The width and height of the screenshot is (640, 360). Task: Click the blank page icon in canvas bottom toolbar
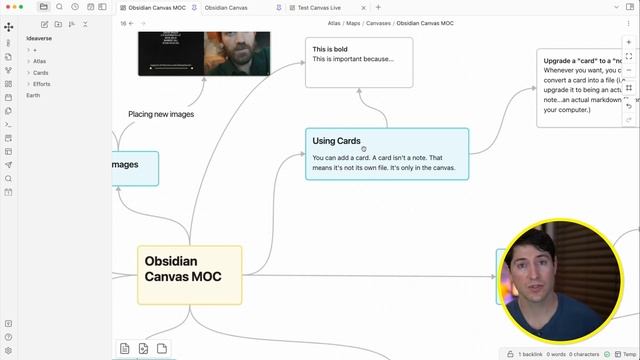coord(162,348)
